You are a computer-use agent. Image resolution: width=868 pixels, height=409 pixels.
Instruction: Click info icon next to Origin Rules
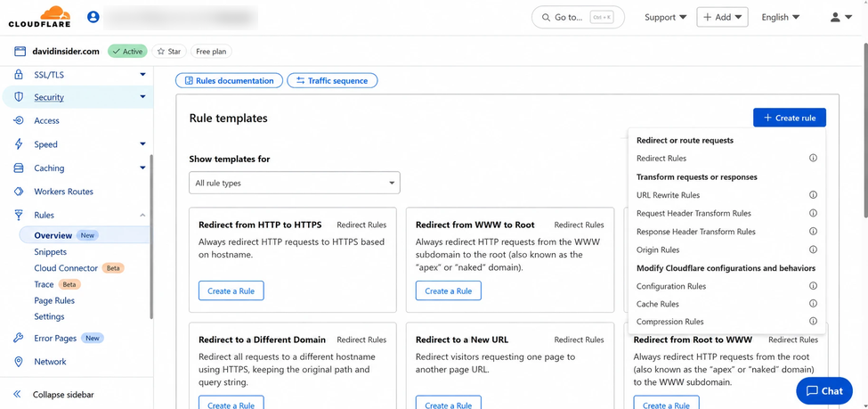(x=813, y=249)
